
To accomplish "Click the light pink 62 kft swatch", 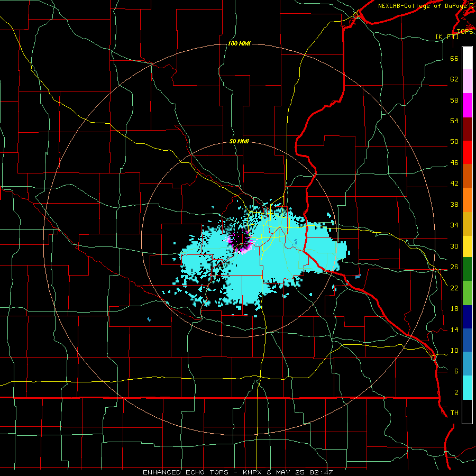I will coord(467,81).
